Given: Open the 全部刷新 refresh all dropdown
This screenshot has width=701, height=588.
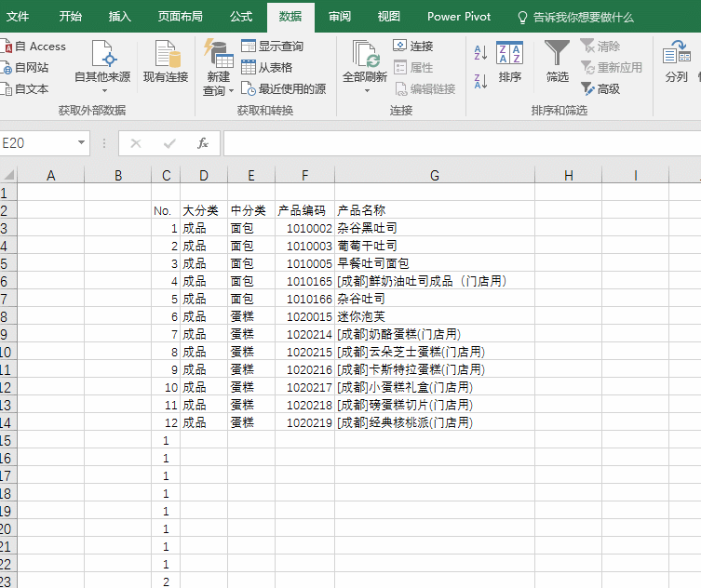Looking at the screenshot, I should 365,90.
